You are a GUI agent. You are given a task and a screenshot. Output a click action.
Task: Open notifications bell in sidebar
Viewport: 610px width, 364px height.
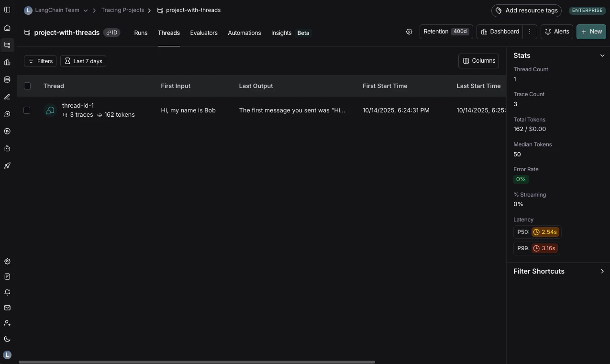pos(7,292)
